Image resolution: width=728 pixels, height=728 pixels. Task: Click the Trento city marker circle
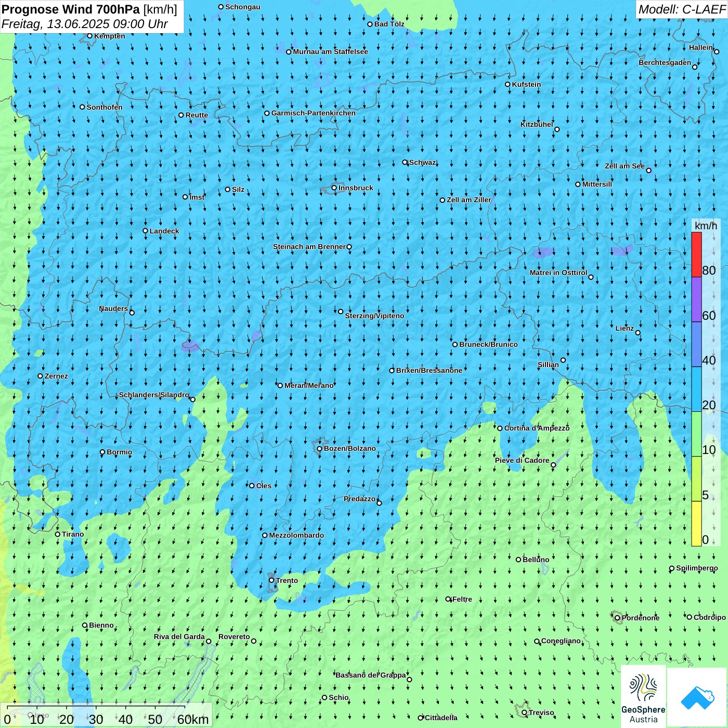[x=271, y=580]
